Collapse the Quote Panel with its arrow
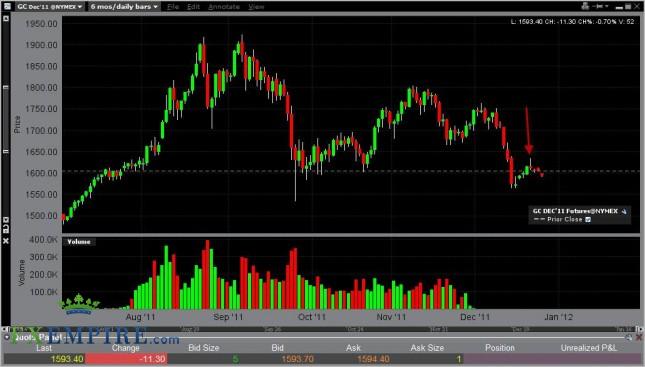This screenshot has width=645, height=367. [x=7, y=337]
